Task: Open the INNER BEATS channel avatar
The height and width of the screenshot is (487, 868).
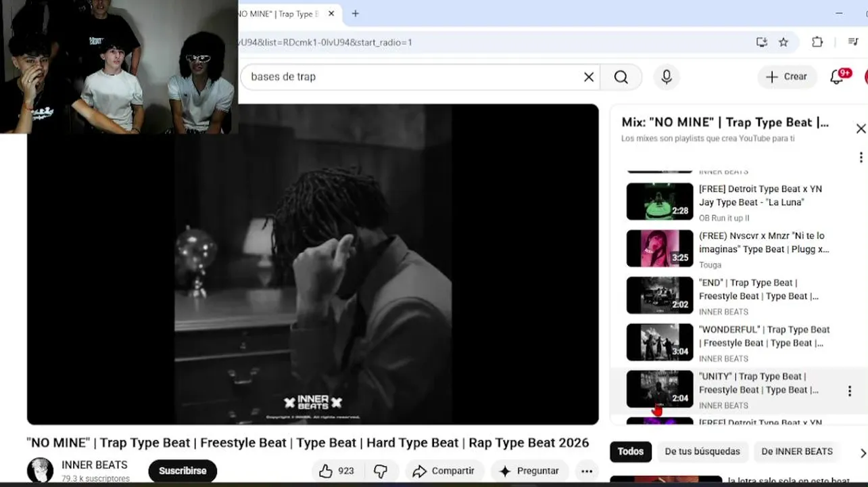Action: [x=40, y=471]
